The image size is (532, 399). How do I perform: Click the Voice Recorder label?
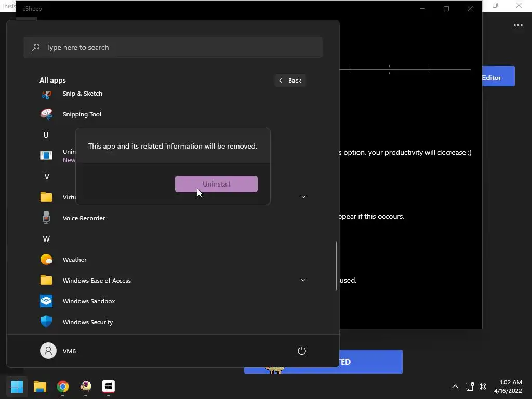[x=84, y=218]
